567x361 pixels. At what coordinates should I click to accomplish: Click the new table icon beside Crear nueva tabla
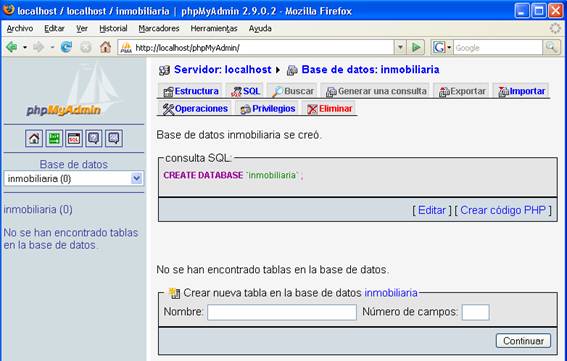(174, 293)
